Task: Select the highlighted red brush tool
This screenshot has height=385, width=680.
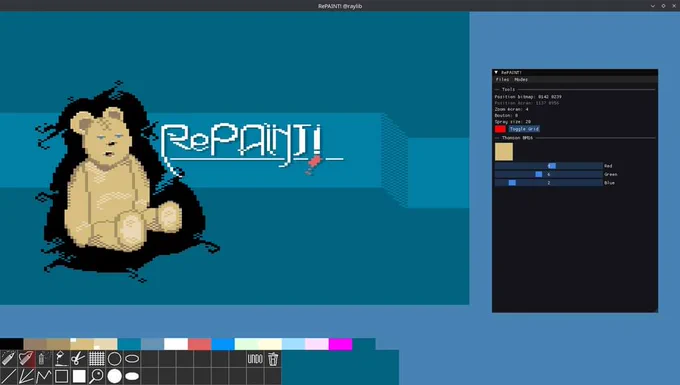Action: click(x=26, y=359)
